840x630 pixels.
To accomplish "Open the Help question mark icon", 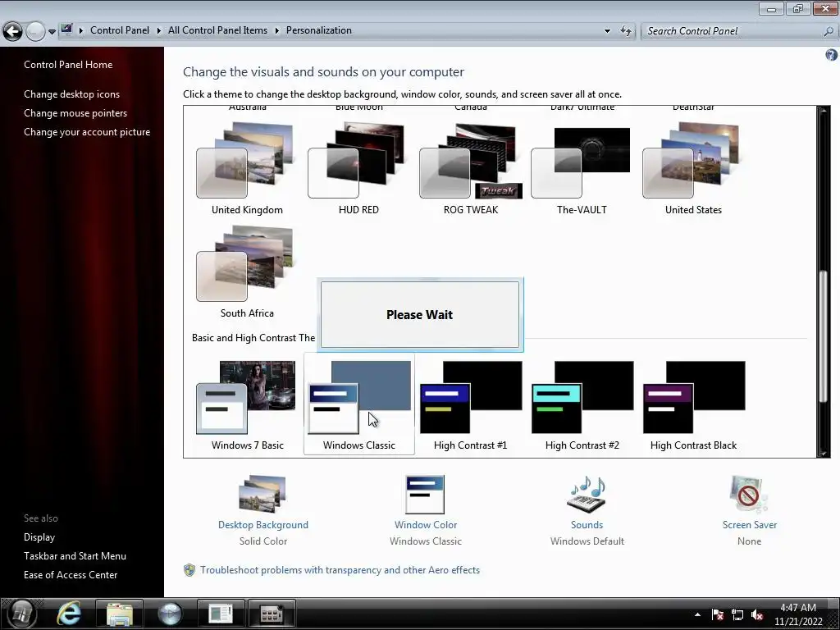I will 831,55.
